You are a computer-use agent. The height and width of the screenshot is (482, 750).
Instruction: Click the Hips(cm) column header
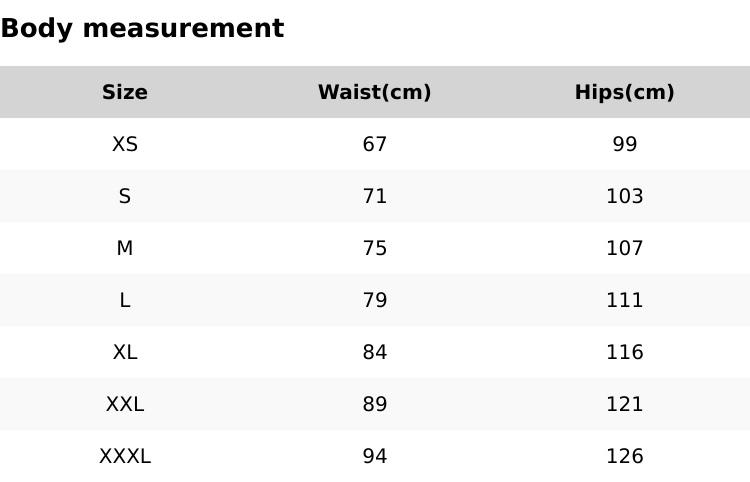tap(625, 93)
